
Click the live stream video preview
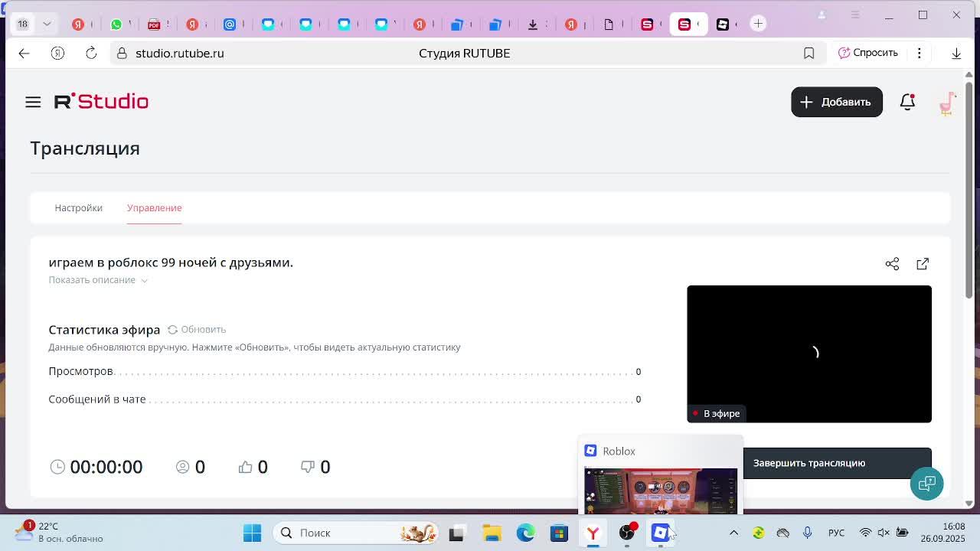[809, 354]
